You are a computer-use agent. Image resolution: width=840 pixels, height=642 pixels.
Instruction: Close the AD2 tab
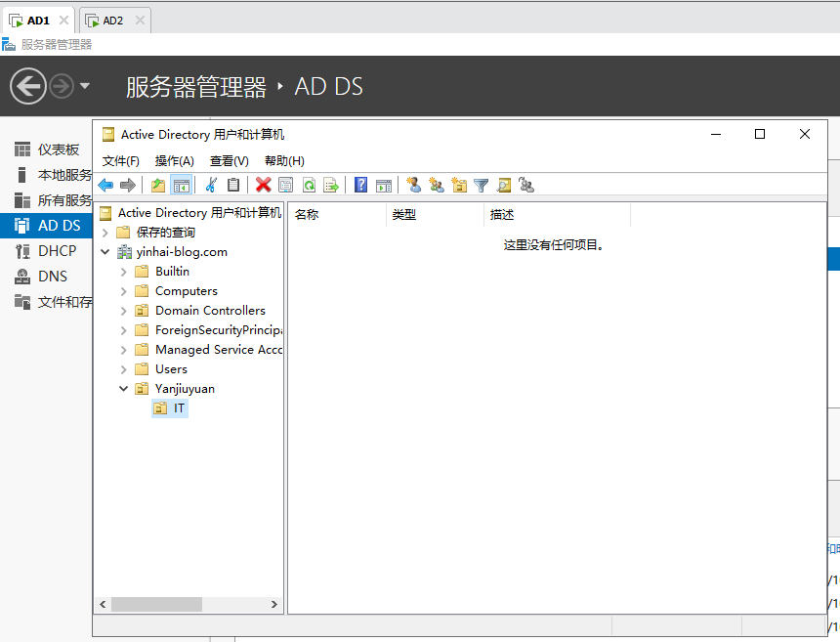pyautogui.click(x=140, y=21)
